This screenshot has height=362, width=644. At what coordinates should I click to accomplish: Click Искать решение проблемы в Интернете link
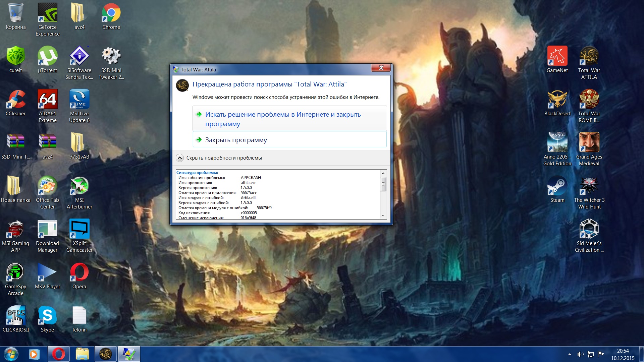[283, 119]
